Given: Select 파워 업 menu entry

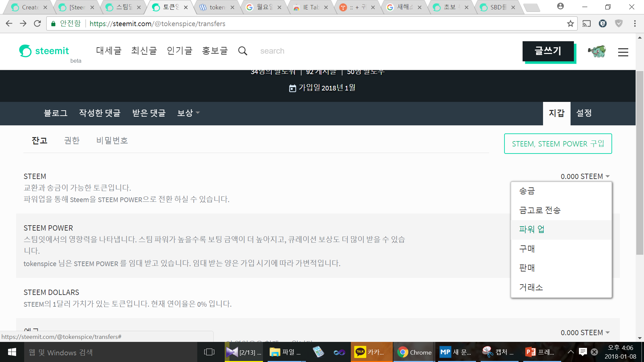Looking at the screenshot, I should pos(561,230).
